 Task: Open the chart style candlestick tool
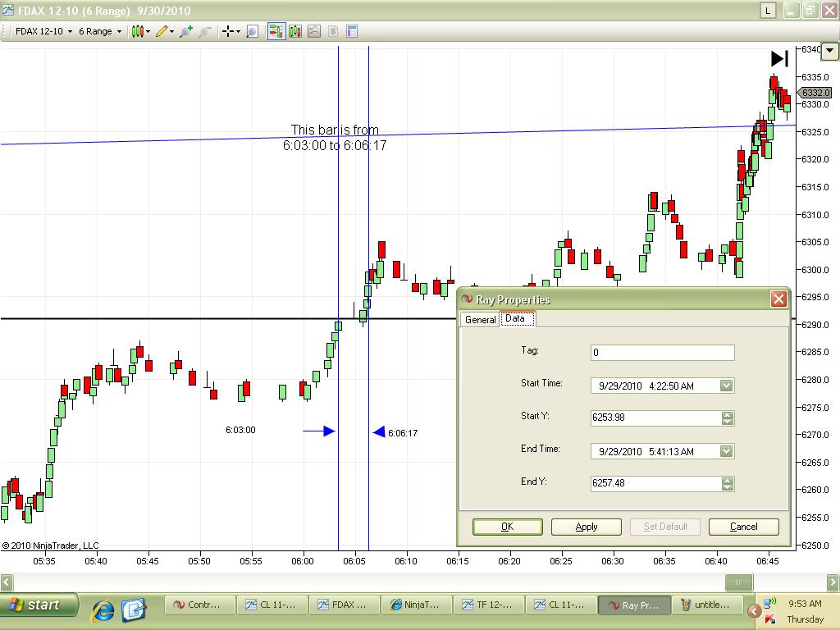[138, 32]
